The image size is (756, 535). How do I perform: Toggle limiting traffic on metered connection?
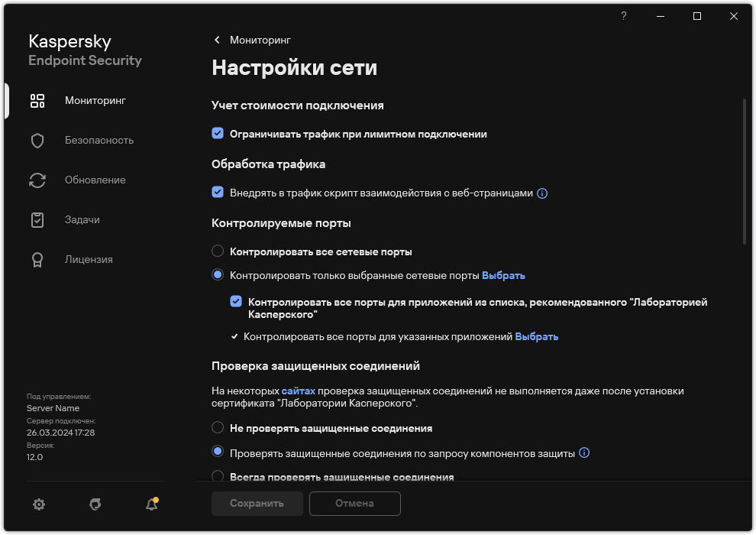coord(218,134)
